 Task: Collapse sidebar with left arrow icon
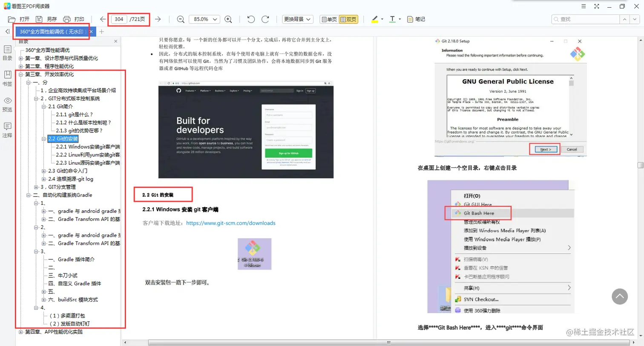7,31
